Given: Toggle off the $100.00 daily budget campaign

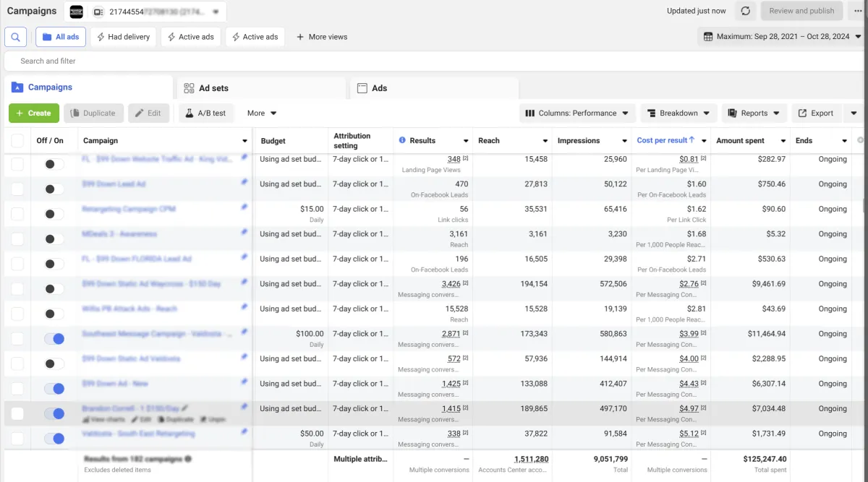Looking at the screenshot, I should (54, 338).
